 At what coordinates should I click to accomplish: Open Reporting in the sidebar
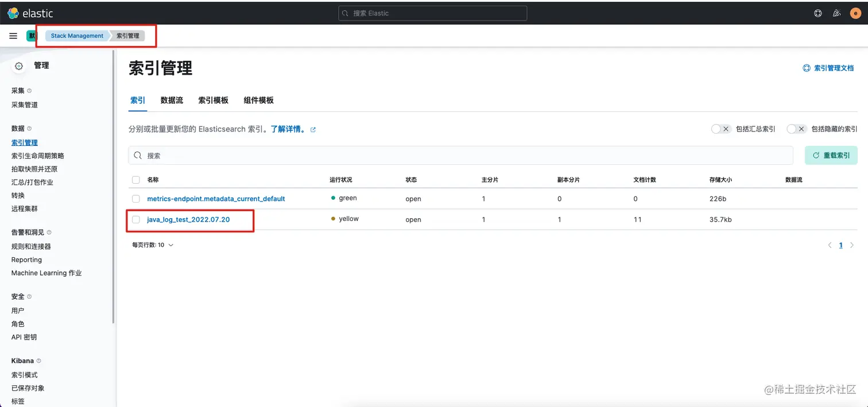click(26, 260)
